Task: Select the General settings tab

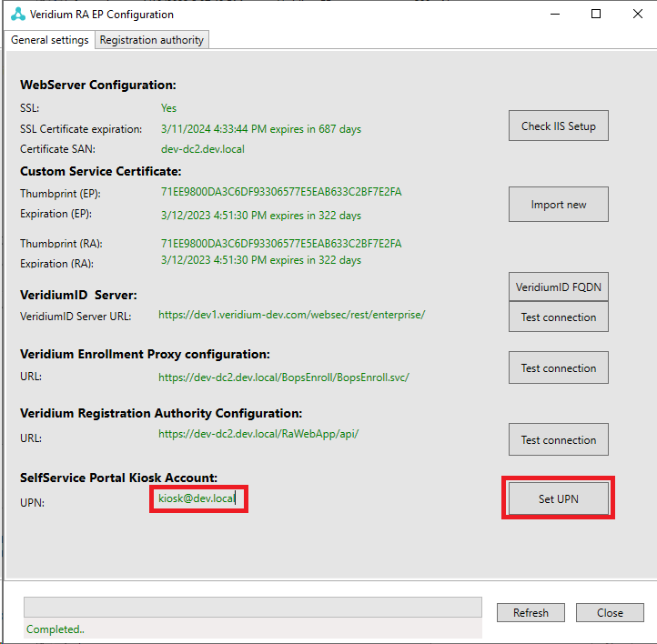Action: tap(50, 40)
